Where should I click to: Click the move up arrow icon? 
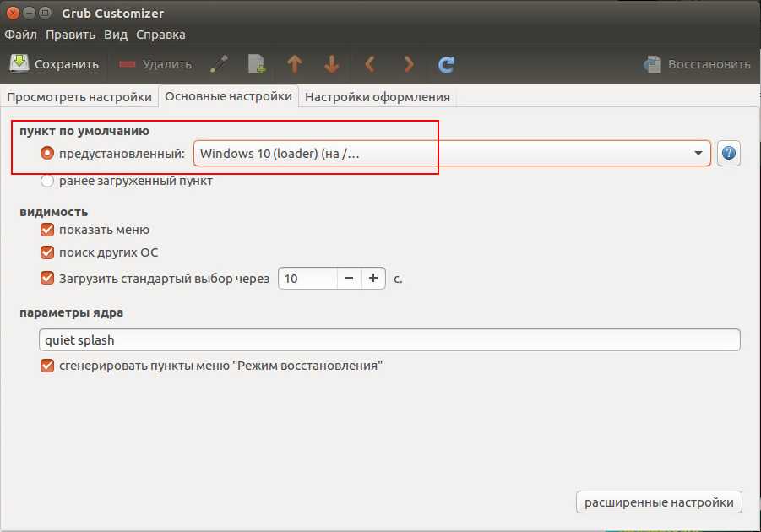(x=295, y=64)
